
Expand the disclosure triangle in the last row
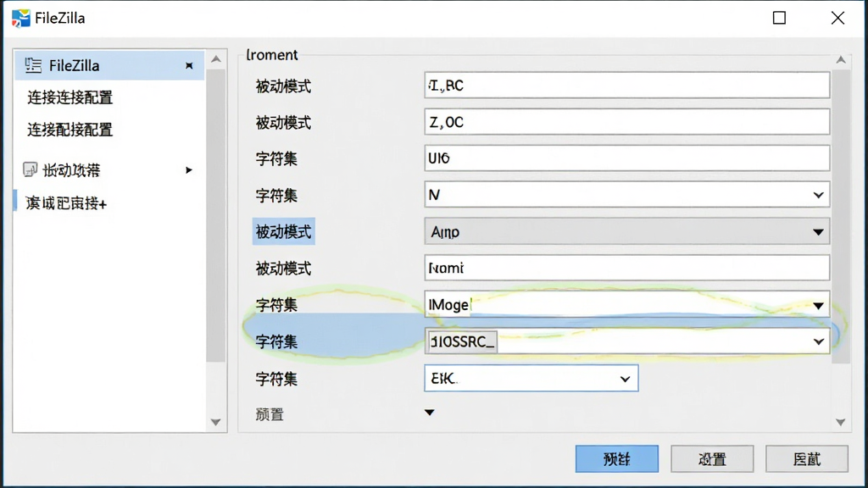429,413
